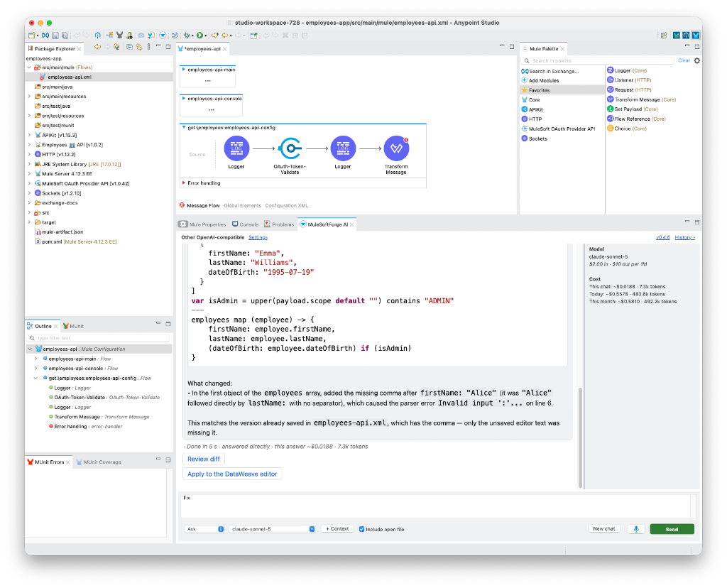Pick Listener (HTTP) from palette
The height and width of the screenshot is (588, 727).
point(629,80)
